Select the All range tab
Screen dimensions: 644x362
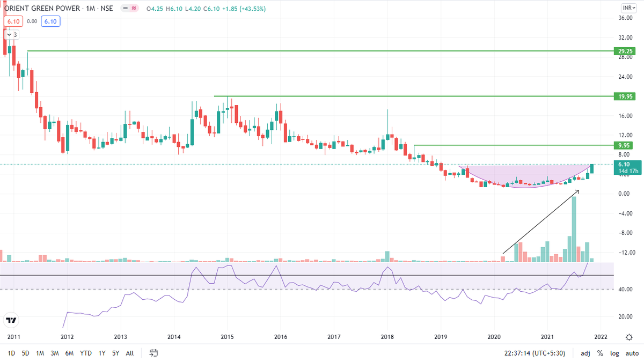pyautogui.click(x=130, y=353)
